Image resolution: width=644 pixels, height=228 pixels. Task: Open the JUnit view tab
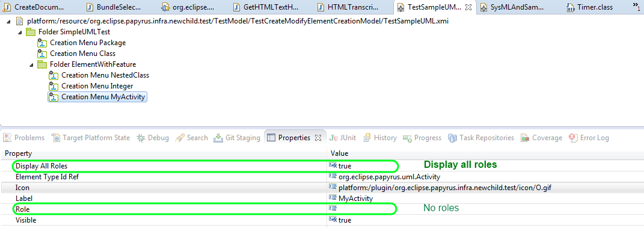343,138
